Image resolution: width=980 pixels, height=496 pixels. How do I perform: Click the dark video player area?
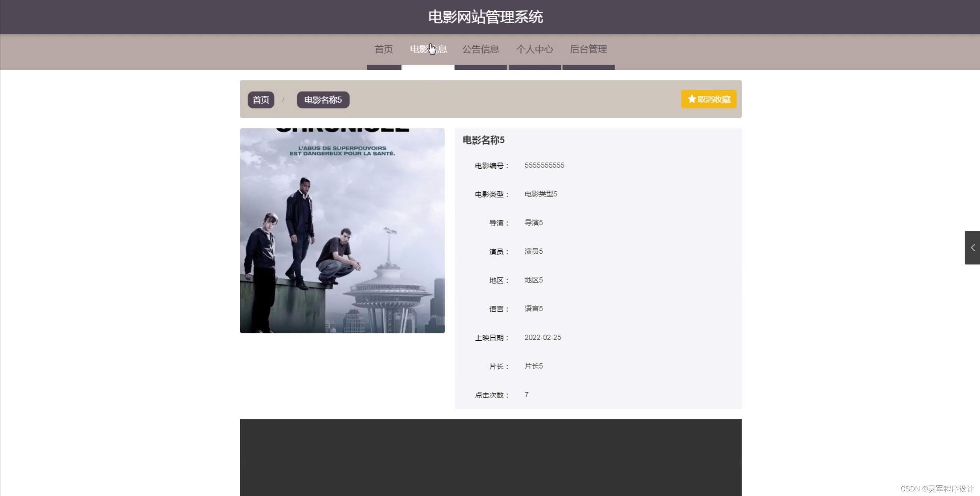tap(490, 457)
